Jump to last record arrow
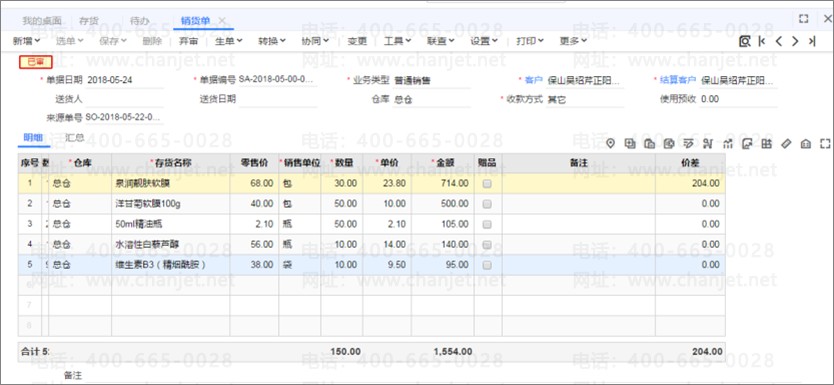 (x=812, y=41)
